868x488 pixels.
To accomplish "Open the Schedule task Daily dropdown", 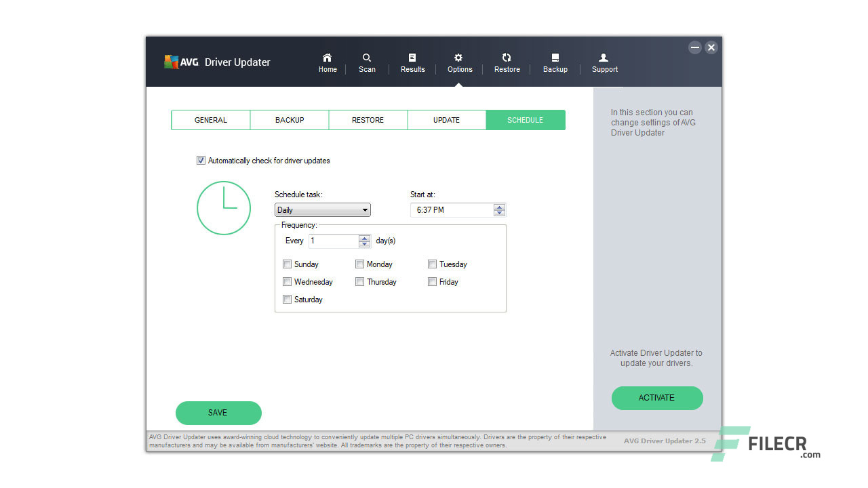I will (323, 210).
